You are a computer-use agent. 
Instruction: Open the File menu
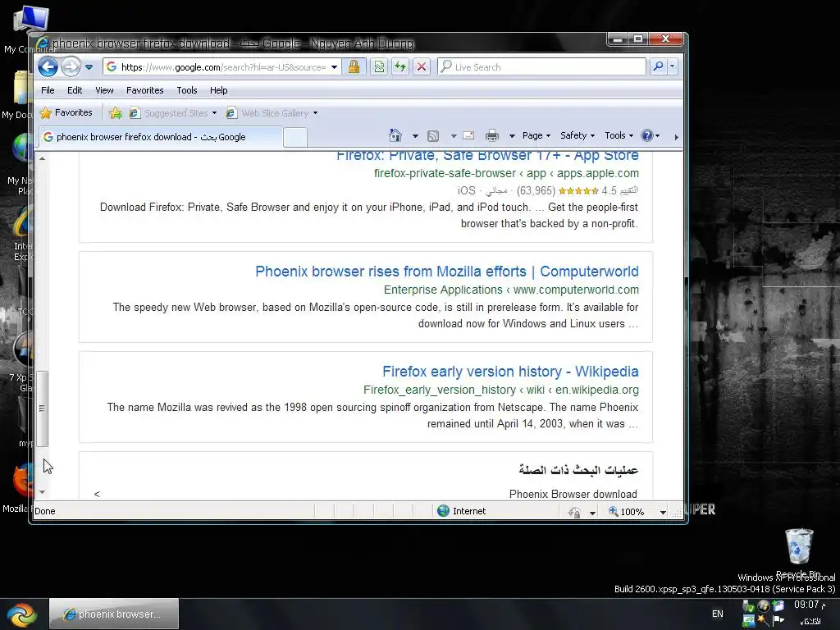click(48, 90)
